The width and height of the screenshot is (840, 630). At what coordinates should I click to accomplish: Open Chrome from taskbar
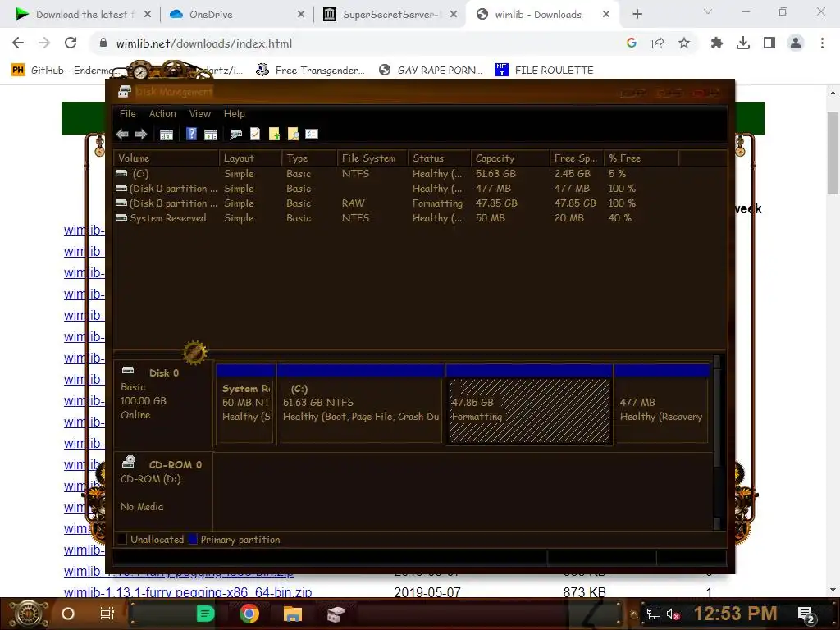[249, 614]
